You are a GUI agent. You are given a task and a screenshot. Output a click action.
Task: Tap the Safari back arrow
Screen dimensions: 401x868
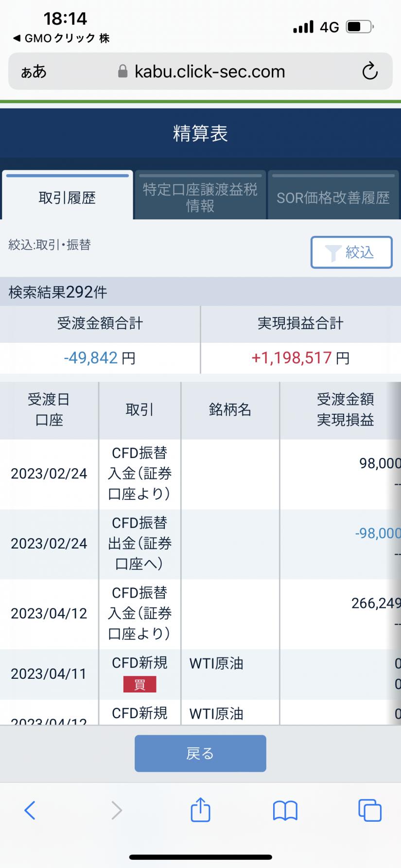click(30, 811)
